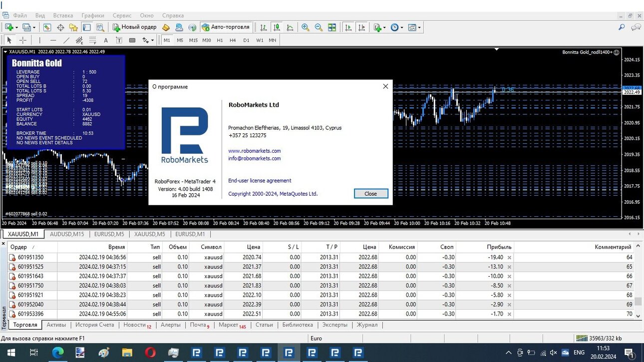Close order 601951350 with its x button
644x362 pixels.
pyautogui.click(x=509, y=258)
